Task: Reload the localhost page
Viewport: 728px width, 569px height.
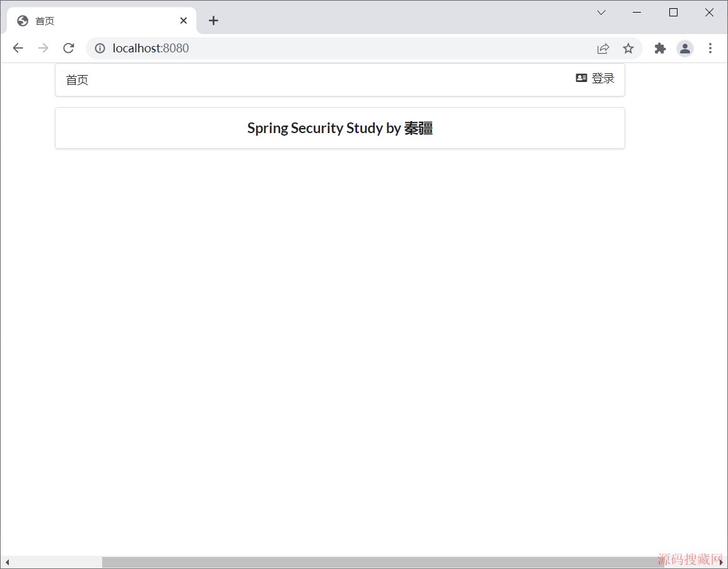Action: (69, 49)
